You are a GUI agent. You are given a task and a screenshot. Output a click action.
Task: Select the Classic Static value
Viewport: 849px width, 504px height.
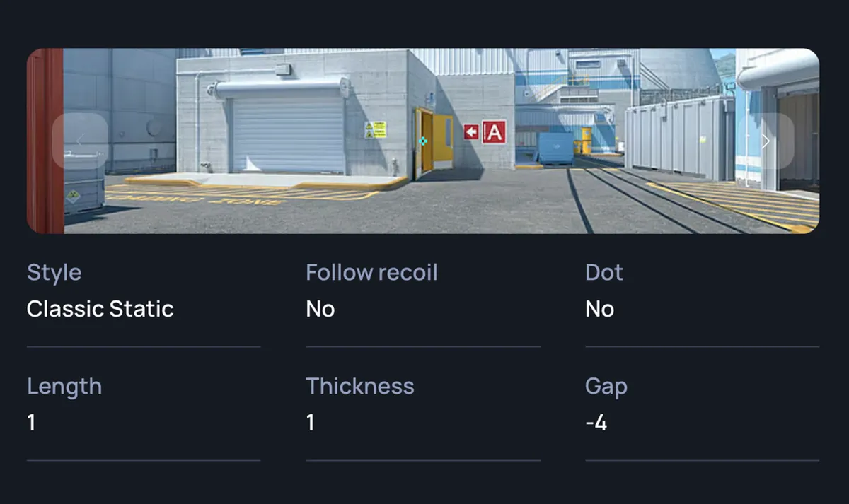click(x=100, y=309)
